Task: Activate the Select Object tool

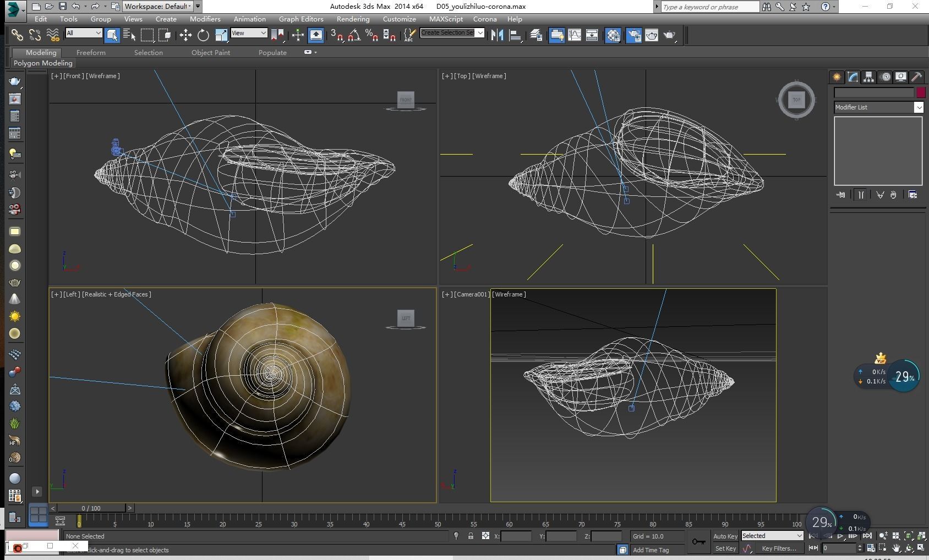Action: point(112,35)
